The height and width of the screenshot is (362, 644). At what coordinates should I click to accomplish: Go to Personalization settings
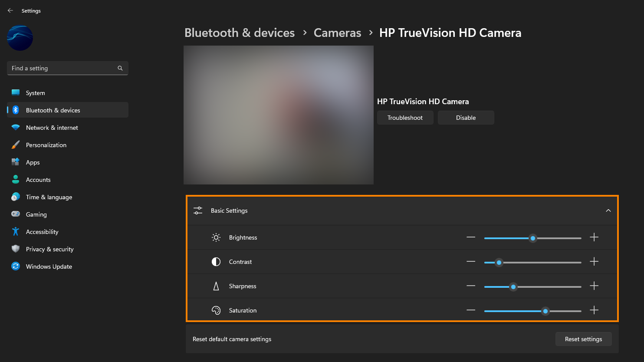pos(68,145)
